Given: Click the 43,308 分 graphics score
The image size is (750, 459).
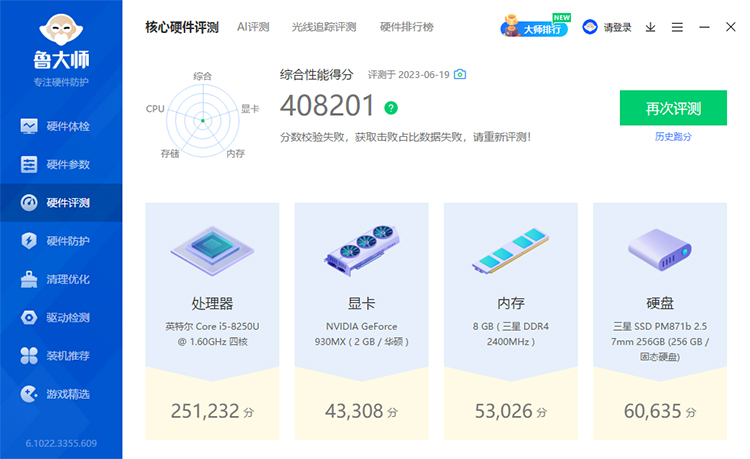Looking at the screenshot, I should coord(362,411).
